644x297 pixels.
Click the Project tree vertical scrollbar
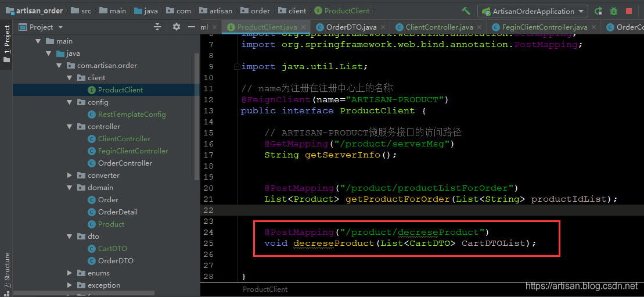click(196, 116)
